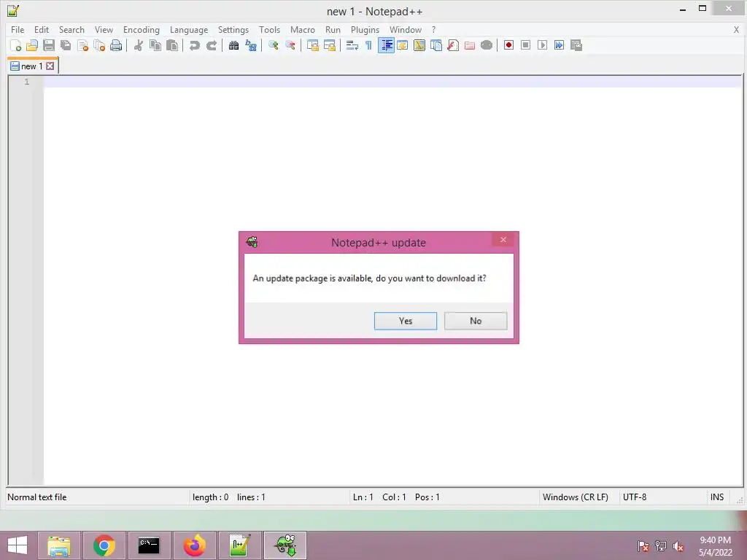Close the new 1 tab
747x560 pixels.
pos(50,66)
